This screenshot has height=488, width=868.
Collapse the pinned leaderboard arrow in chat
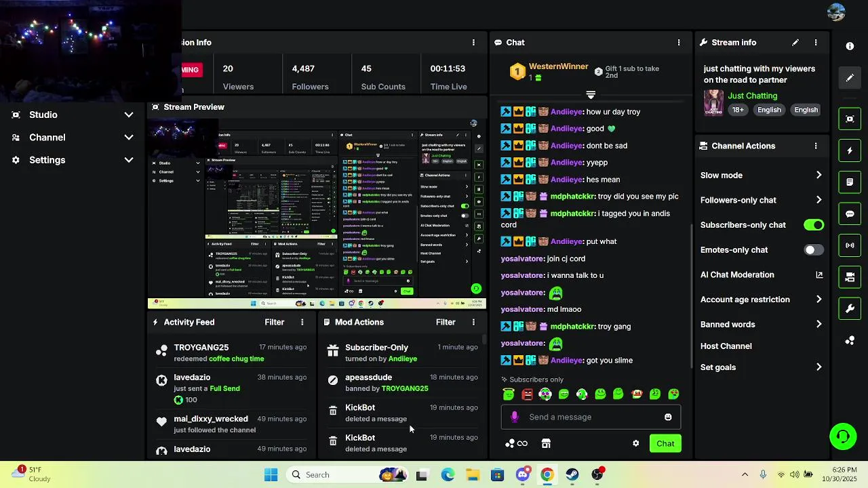tap(591, 95)
